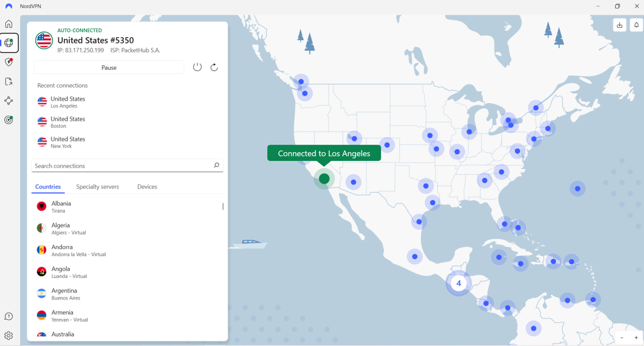Open Help question mark icon
This screenshot has height=346, width=644.
click(9, 316)
